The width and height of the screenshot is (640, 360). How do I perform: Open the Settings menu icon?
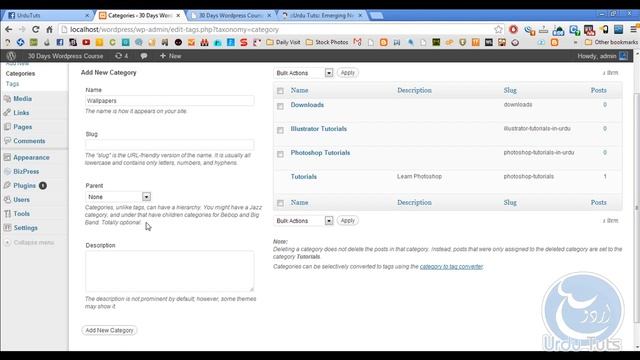pyautogui.click(x=7, y=228)
